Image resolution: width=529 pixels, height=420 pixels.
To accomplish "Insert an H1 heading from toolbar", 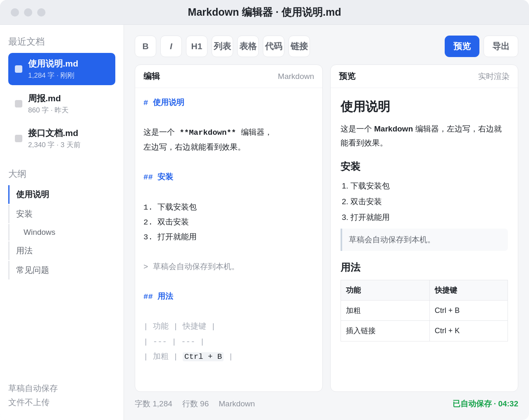I will tap(197, 46).
